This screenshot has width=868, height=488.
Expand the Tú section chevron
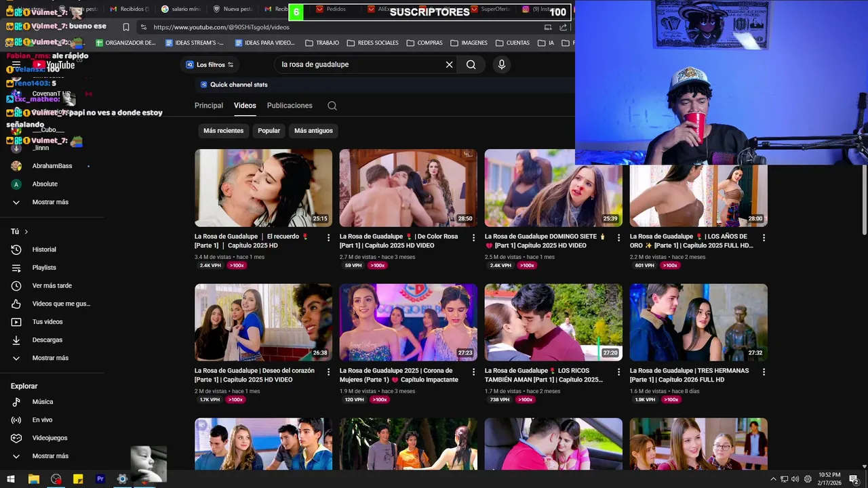[x=26, y=232]
